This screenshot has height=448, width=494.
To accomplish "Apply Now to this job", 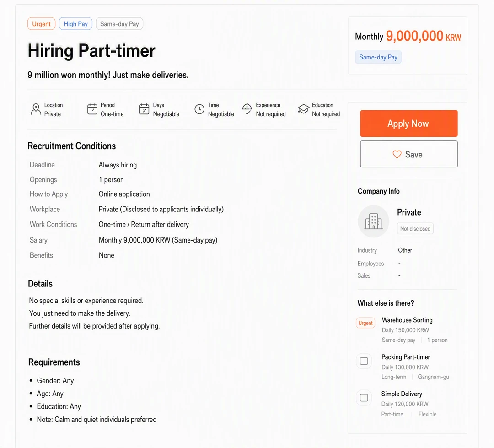I will [408, 123].
